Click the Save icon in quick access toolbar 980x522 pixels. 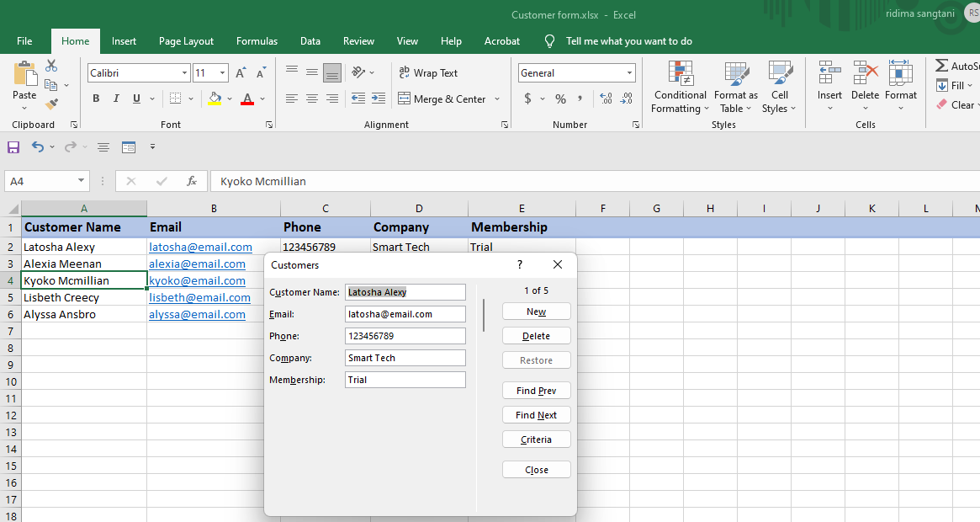tap(13, 147)
